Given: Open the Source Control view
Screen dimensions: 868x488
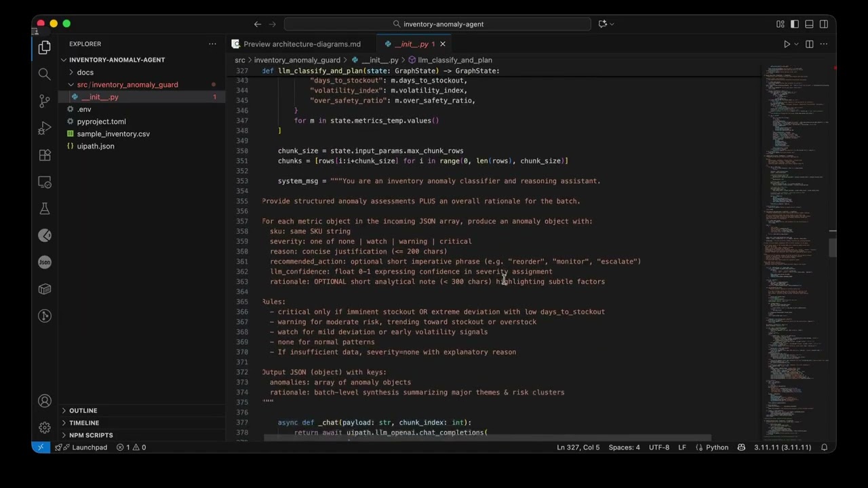Looking at the screenshot, I should pos(45,101).
